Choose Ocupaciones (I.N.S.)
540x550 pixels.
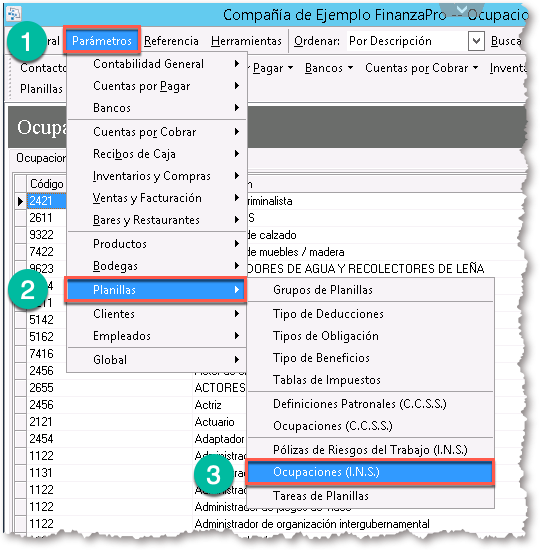click(x=370, y=472)
